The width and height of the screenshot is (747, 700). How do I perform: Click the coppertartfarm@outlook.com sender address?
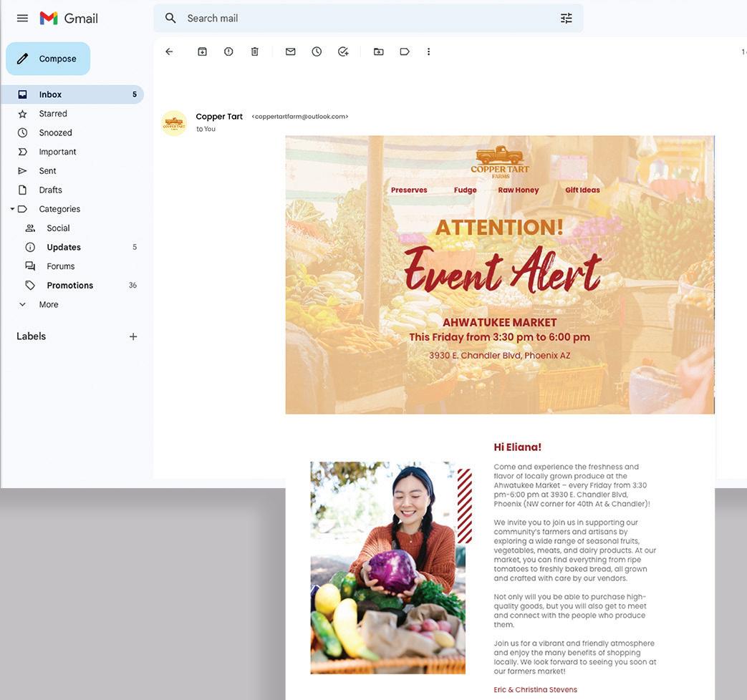pos(300,116)
